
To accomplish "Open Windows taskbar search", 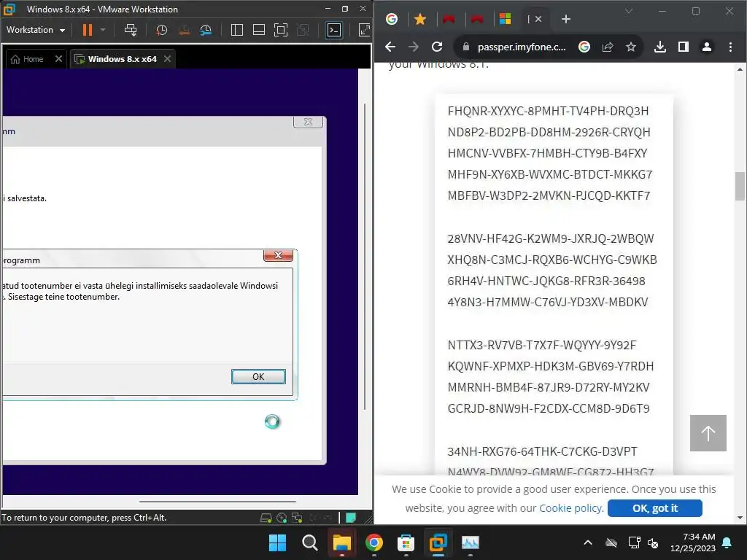I will (x=309, y=542).
